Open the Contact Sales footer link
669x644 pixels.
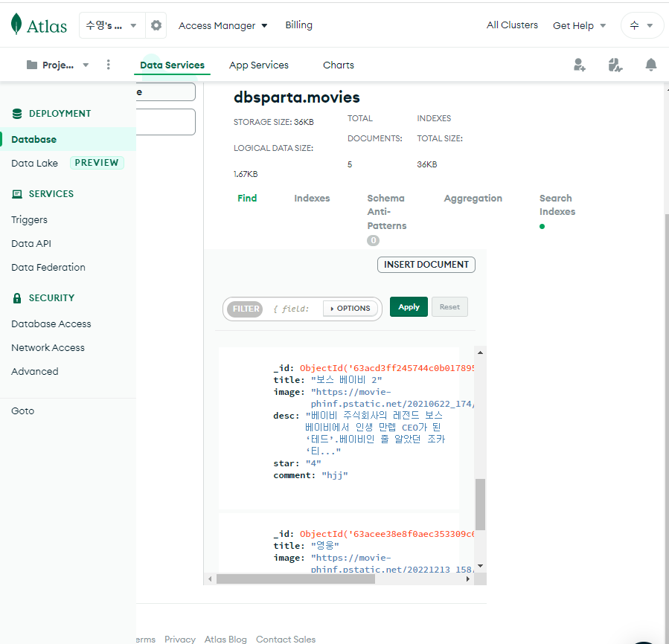286,639
